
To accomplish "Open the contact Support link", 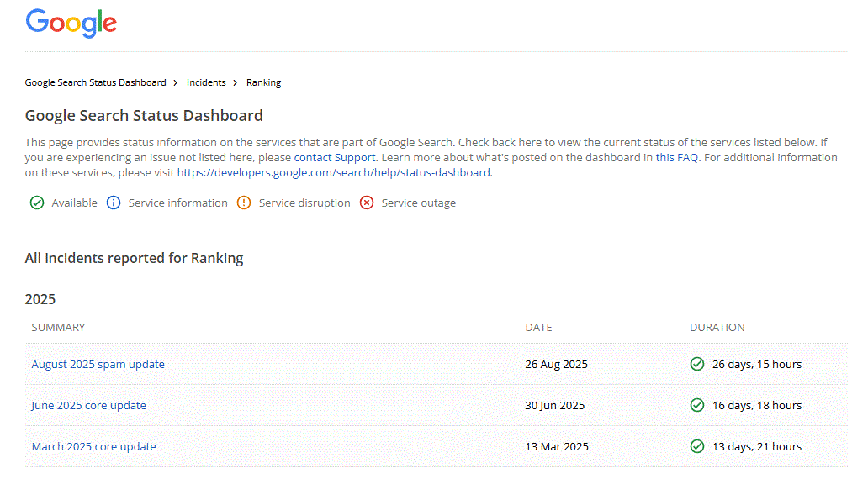I will click(335, 158).
